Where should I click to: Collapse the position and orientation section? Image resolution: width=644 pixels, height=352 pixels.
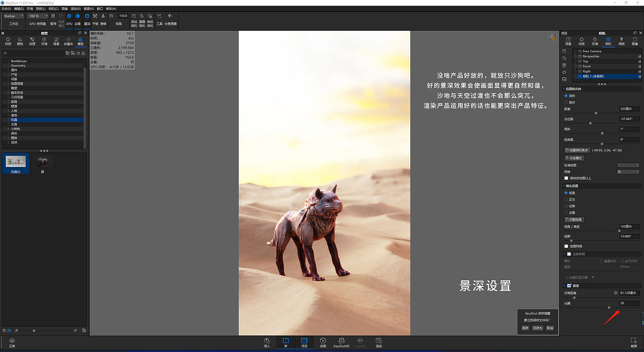(x=564, y=89)
